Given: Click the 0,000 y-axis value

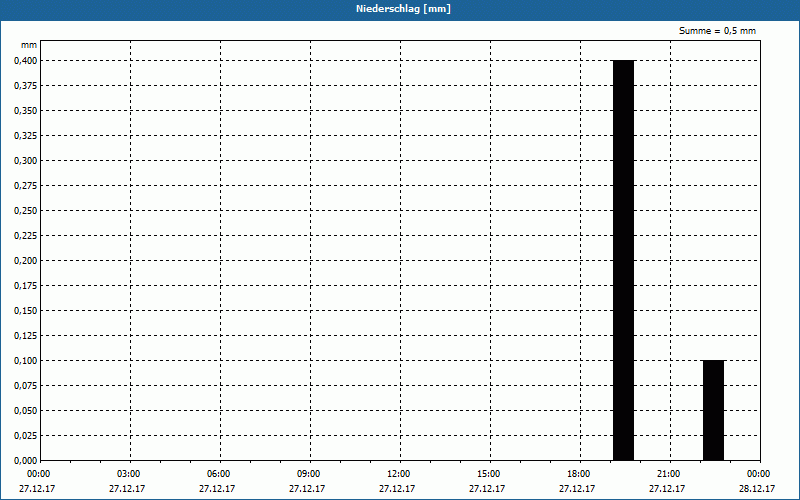Looking at the screenshot, I should 26,461.
